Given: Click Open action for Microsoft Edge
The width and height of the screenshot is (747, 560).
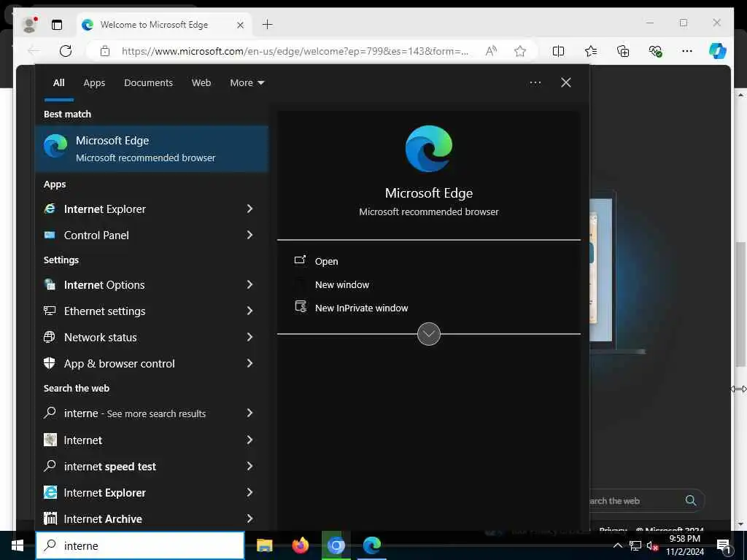Looking at the screenshot, I should point(326,262).
